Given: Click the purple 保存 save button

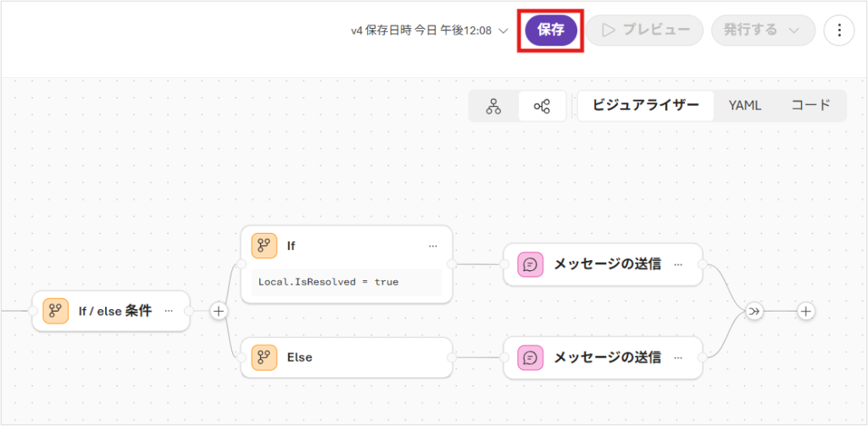Looking at the screenshot, I should (551, 30).
